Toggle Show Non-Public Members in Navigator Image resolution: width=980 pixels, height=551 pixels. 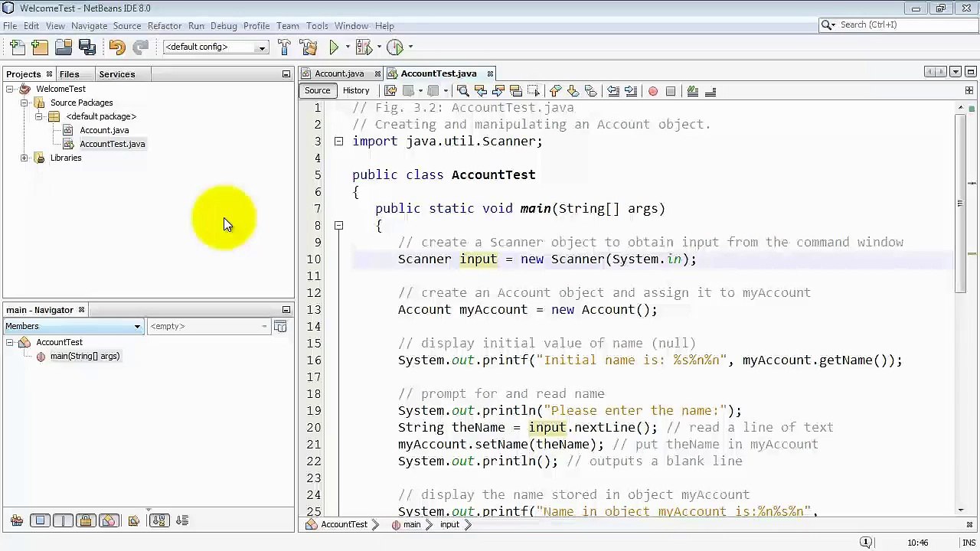86,520
